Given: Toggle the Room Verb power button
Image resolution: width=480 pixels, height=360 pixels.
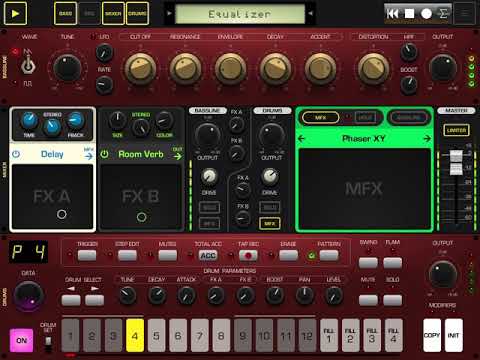Looking at the screenshot, I should tap(104, 154).
